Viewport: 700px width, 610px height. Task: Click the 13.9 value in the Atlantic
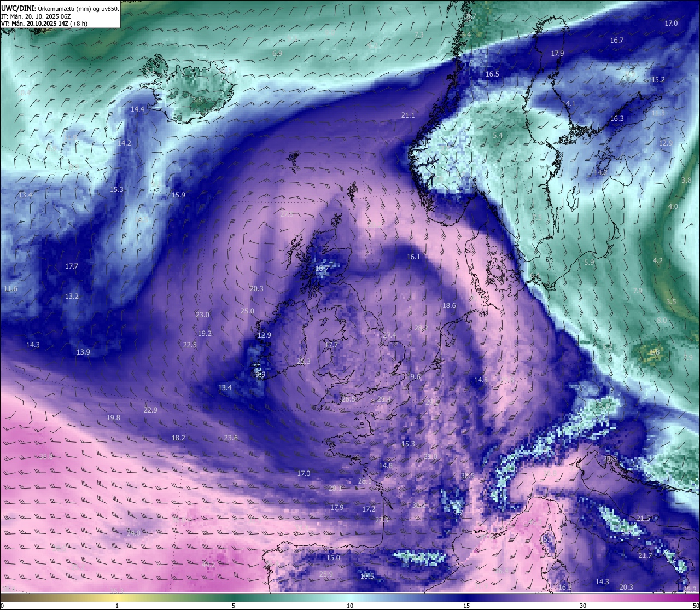[x=83, y=352]
